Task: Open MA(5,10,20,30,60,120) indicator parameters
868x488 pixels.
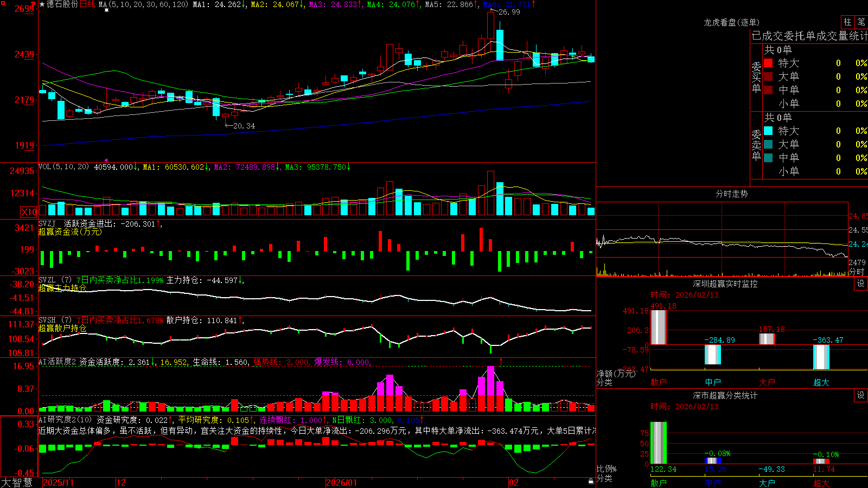Action: (143, 4)
